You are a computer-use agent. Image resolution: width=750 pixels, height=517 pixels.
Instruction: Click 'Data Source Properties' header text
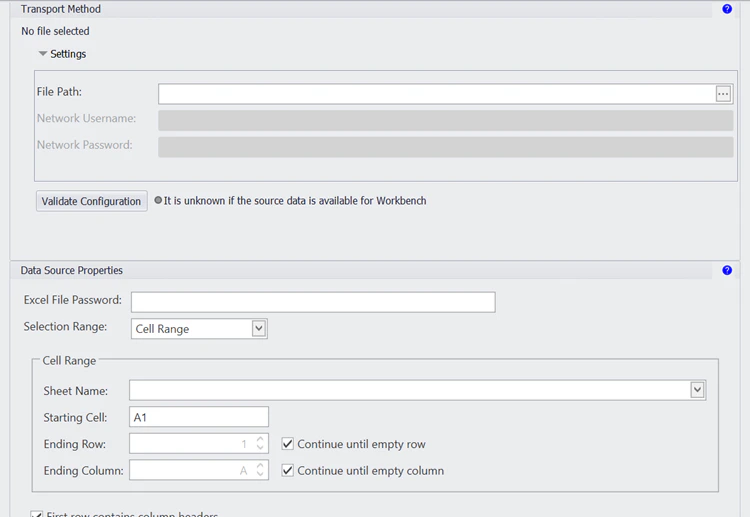tap(71, 270)
